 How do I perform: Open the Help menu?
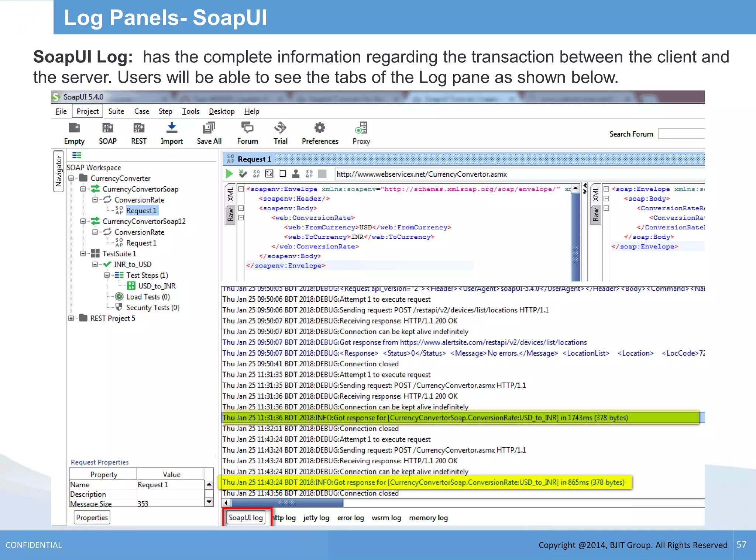point(251,111)
